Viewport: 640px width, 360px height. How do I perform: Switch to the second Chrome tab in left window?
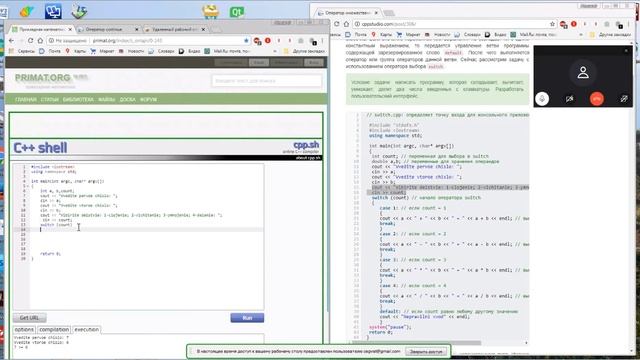(x=109, y=29)
